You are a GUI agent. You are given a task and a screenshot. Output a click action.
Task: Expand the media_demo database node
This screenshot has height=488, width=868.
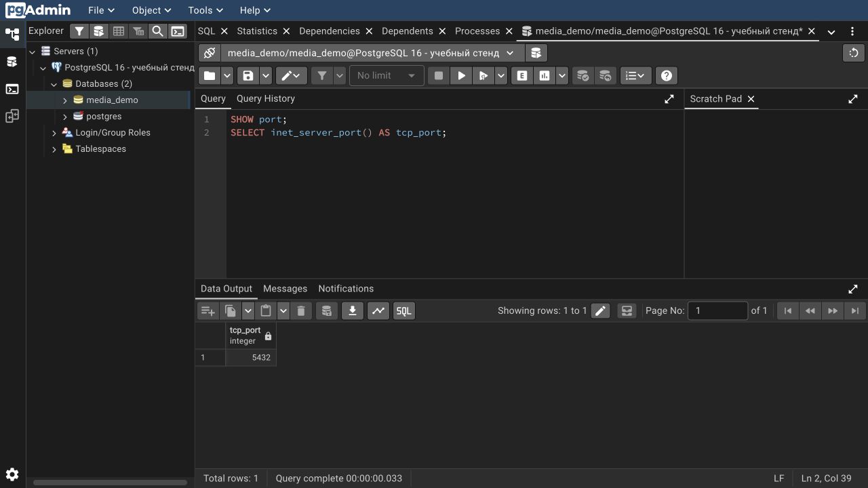[65, 100]
